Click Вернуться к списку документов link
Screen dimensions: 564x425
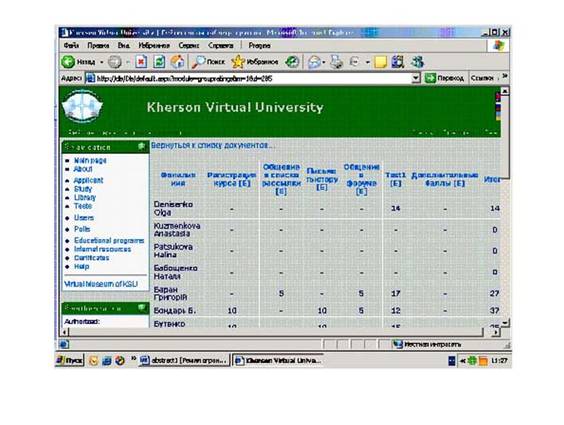pos(213,146)
